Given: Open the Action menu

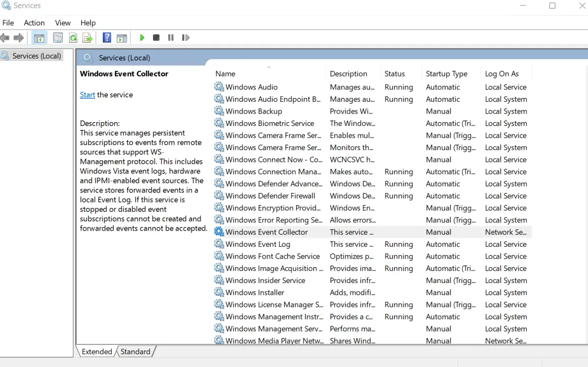Looking at the screenshot, I should pos(34,23).
